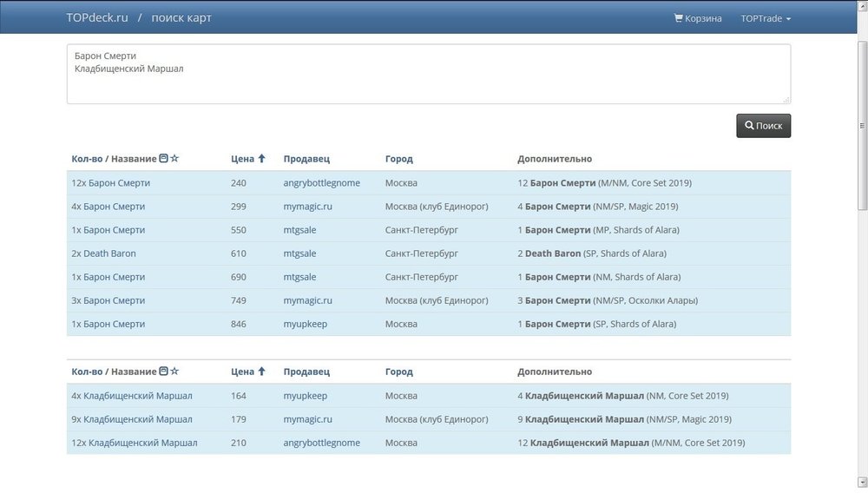Click the price sort arrow in second table

point(261,372)
